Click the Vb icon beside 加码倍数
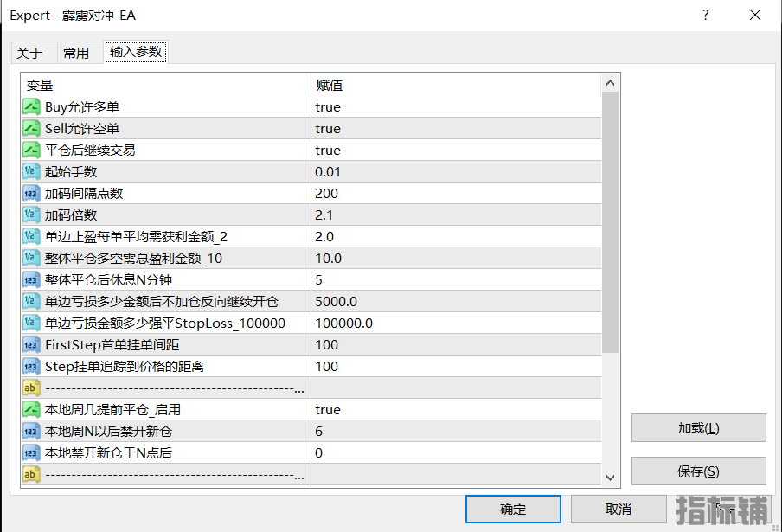Screen dimensions: 782x532 point(31,215)
